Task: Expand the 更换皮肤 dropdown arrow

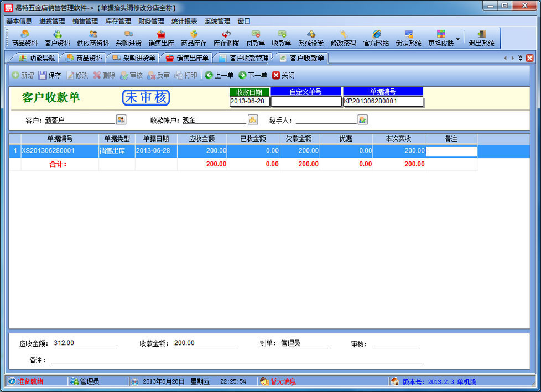Action: pos(458,38)
